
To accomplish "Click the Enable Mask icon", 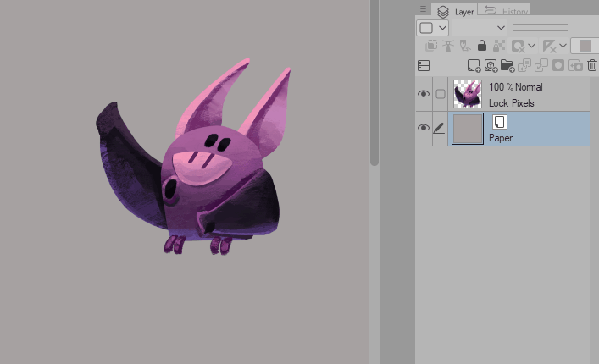I will [519, 47].
